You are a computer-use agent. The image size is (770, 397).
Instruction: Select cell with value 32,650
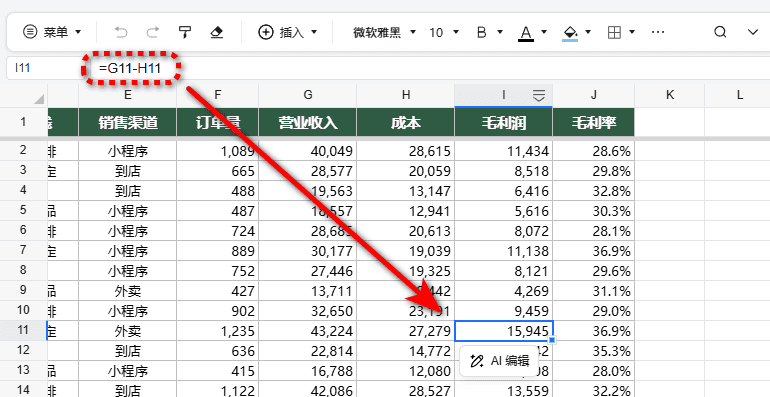(308, 311)
